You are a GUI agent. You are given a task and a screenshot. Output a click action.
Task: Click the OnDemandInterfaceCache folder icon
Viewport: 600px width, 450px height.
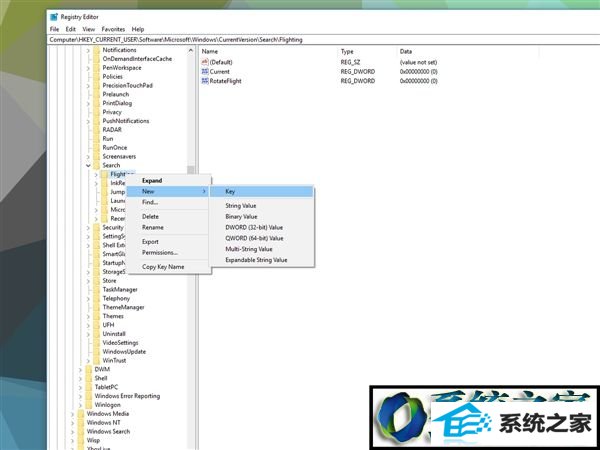pos(96,59)
